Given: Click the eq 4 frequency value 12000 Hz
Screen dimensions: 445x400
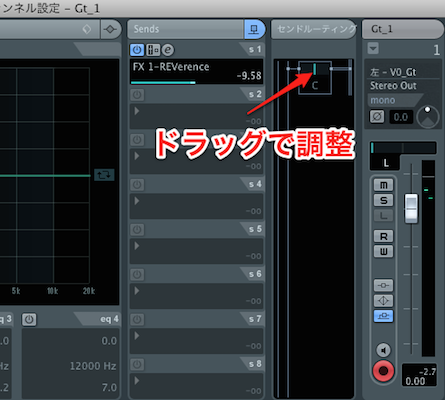Looking at the screenshot, I should [x=93, y=366].
